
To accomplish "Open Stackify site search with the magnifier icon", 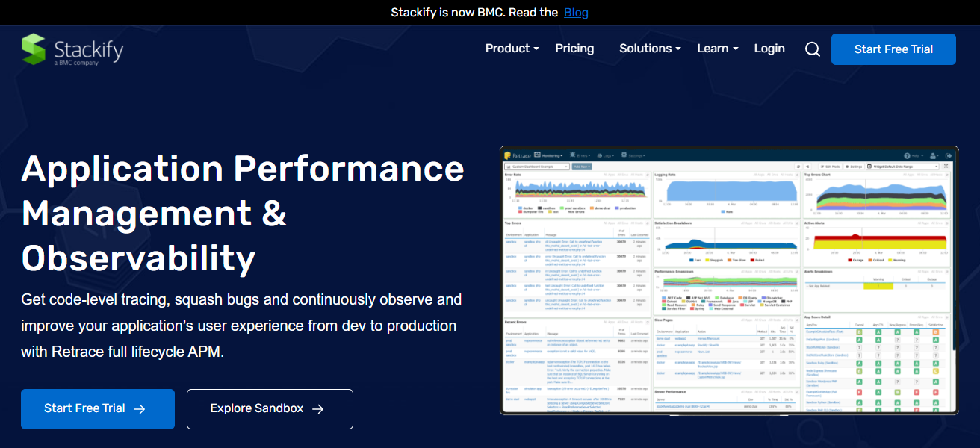I will pyautogui.click(x=812, y=49).
